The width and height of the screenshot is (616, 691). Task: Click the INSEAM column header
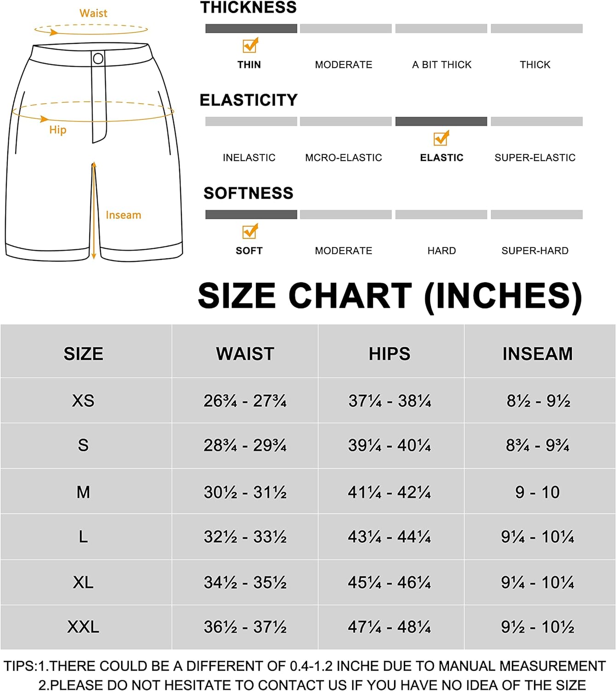pyautogui.click(x=537, y=354)
